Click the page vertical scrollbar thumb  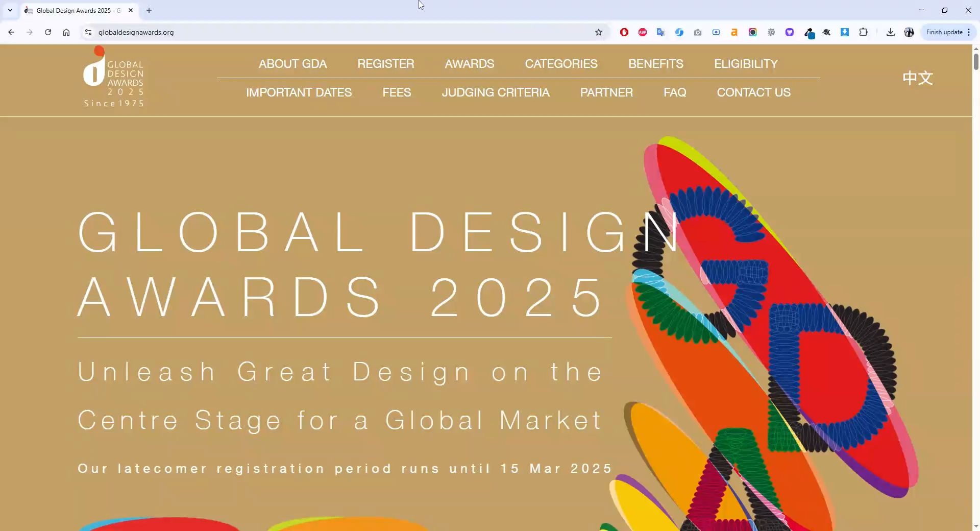[976, 61]
